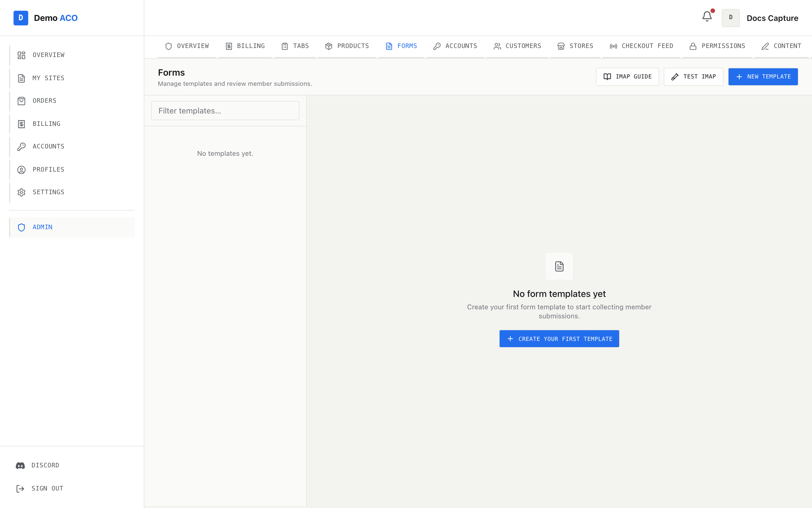Click the My Sites document icon

[21, 78]
